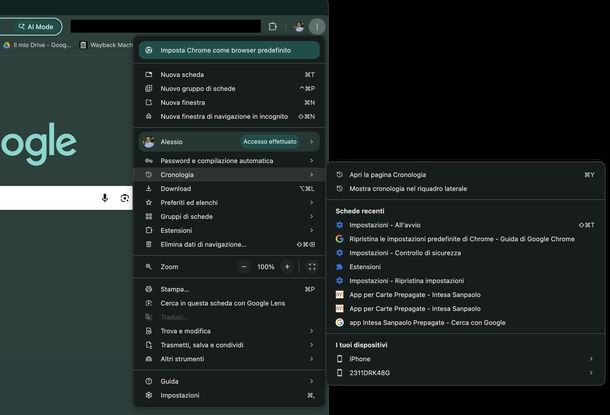Click the Cronologia menu item
The height and width of the screenshot is (415, 610).
click(229, 175)
